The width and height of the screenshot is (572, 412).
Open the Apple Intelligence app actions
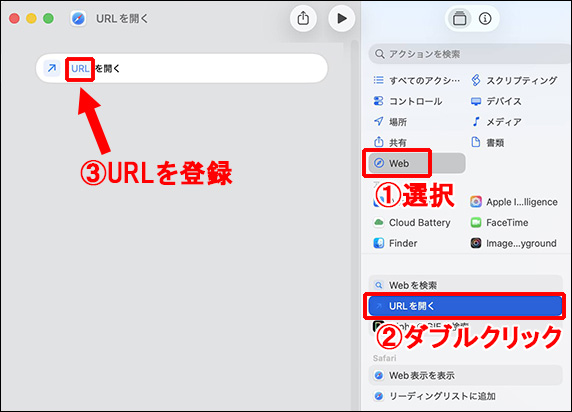[514, 202]
